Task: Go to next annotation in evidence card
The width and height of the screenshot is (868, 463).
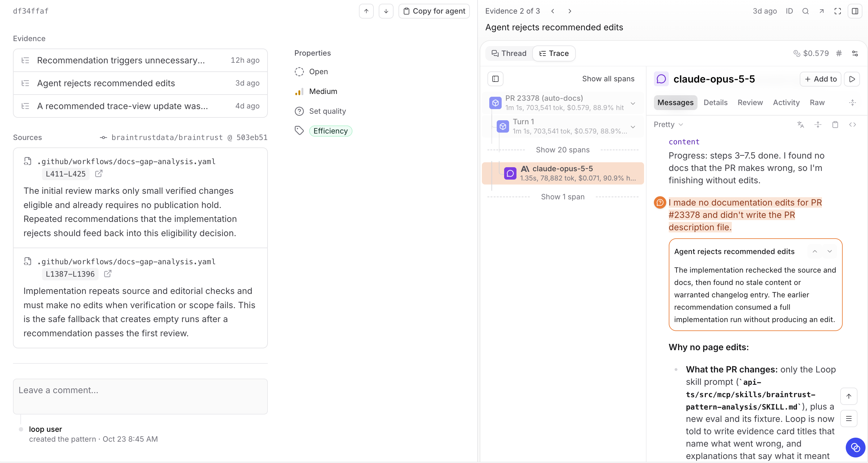Action: tap(830, 251)
